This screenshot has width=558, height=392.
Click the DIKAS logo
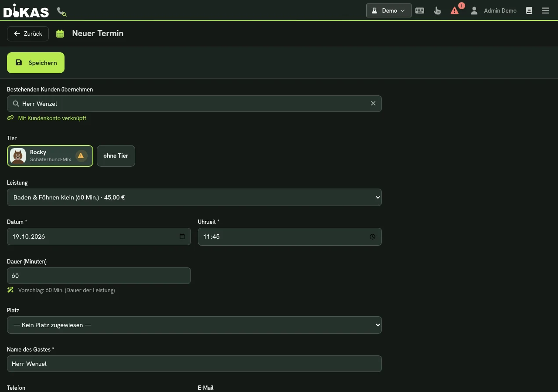click(x=26, y=10)
